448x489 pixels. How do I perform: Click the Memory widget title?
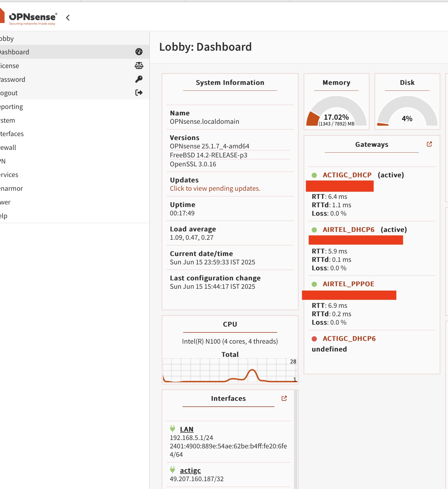(x=337, y=83)
